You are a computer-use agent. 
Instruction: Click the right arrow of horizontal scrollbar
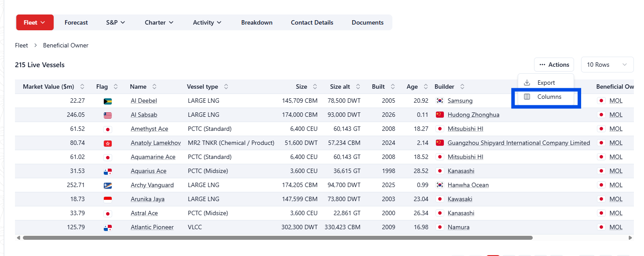point(630,238)
